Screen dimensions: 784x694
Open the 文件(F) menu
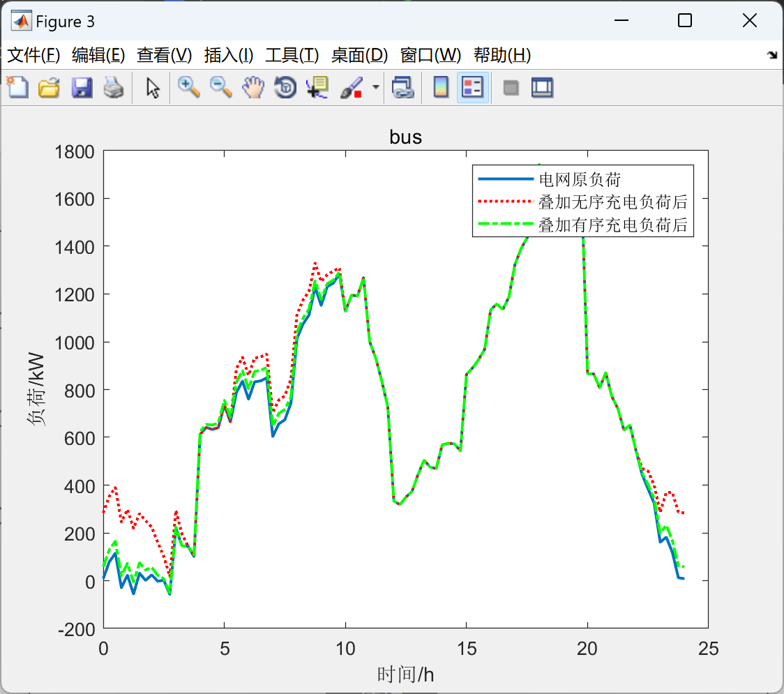[33, 55]
